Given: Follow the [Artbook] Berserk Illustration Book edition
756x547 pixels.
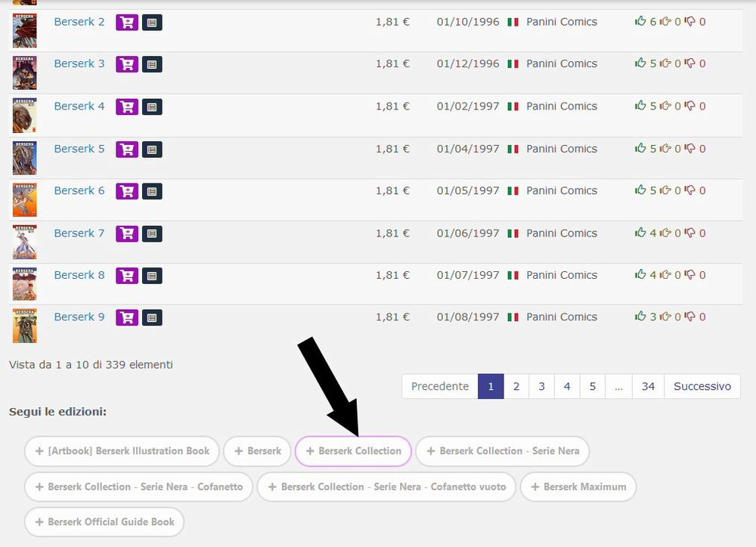Looking at the screenshot, I should tap(122, 451).
